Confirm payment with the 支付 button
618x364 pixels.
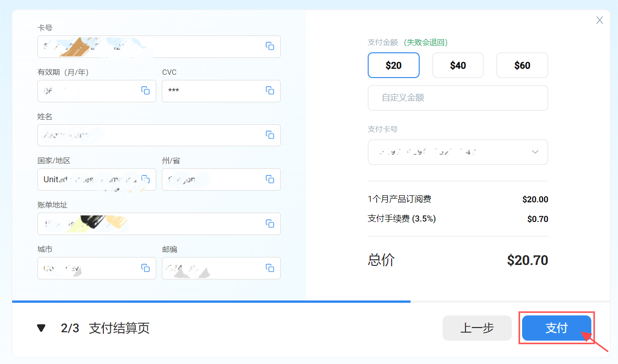click(557, 328)
